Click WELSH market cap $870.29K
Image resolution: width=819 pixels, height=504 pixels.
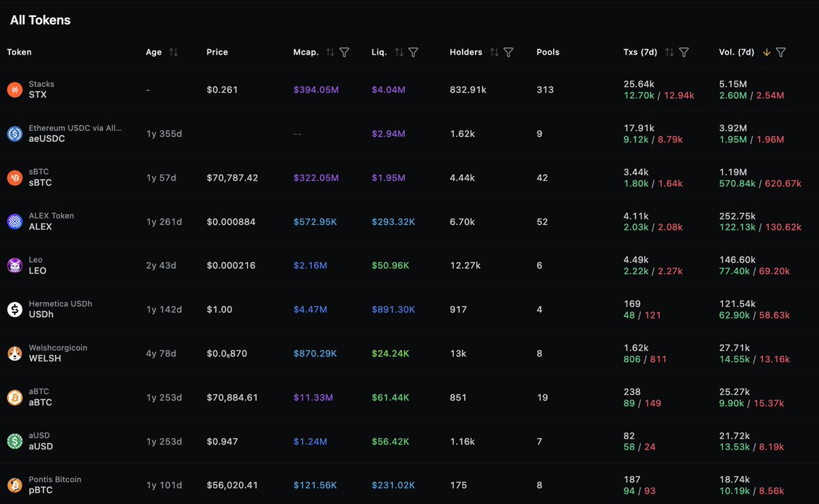point(315,353)
